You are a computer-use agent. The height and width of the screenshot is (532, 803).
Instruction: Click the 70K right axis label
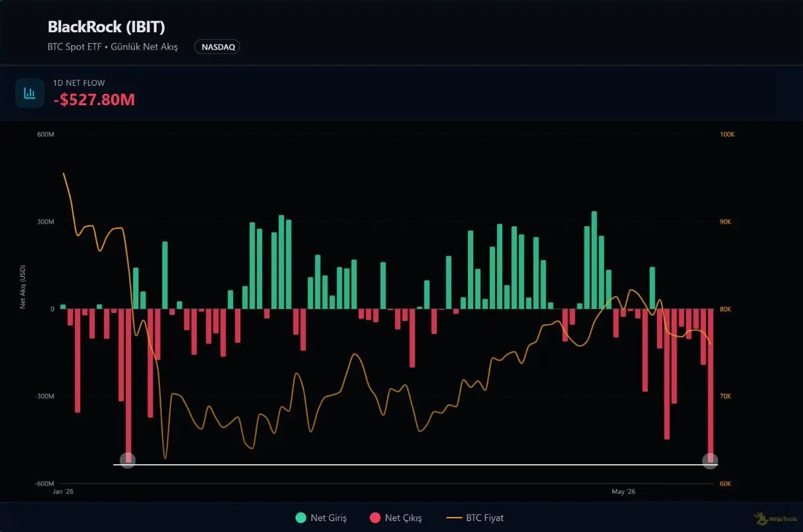pos(725,397)
